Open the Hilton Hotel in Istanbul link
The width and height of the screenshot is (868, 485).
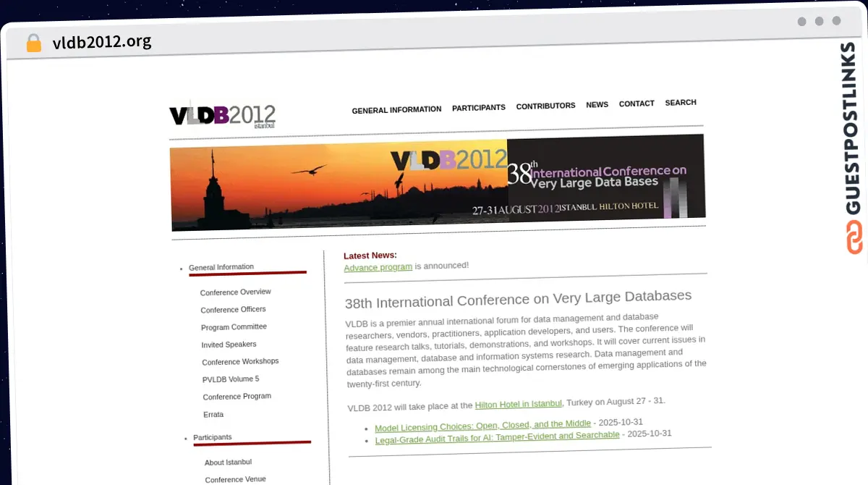click(518, 404)
